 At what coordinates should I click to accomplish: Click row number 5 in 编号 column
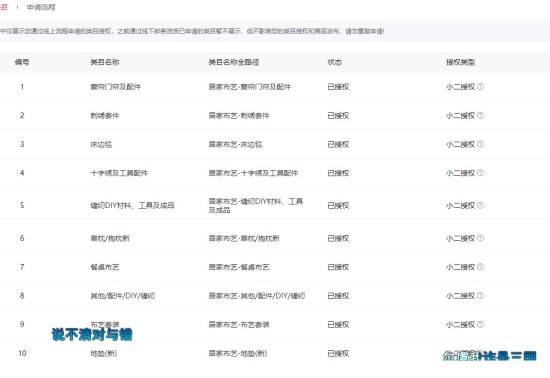tap(22, 205)
